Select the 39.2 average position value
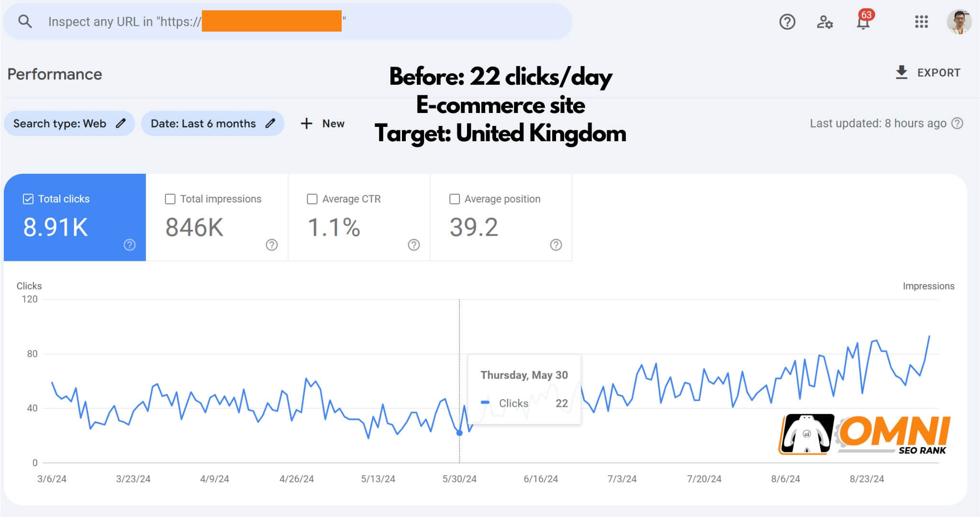980x517 pixels. pos(474,227)
